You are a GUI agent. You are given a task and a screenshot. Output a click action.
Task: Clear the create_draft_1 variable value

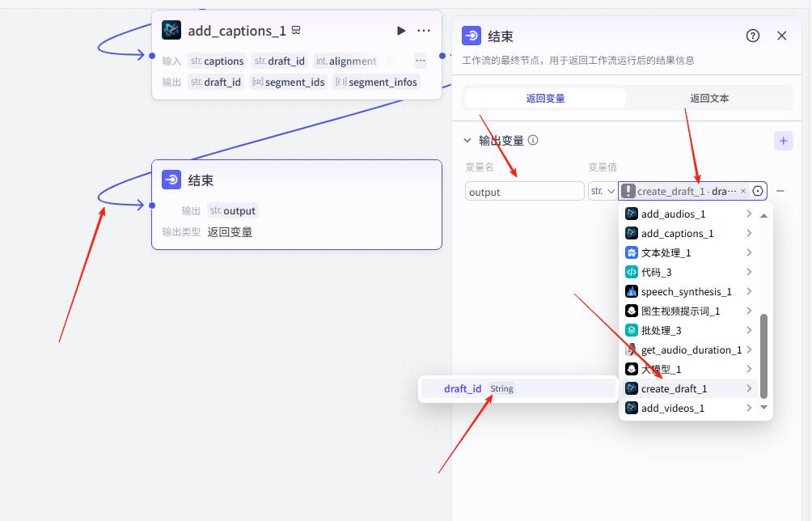[x=743, y=191]
